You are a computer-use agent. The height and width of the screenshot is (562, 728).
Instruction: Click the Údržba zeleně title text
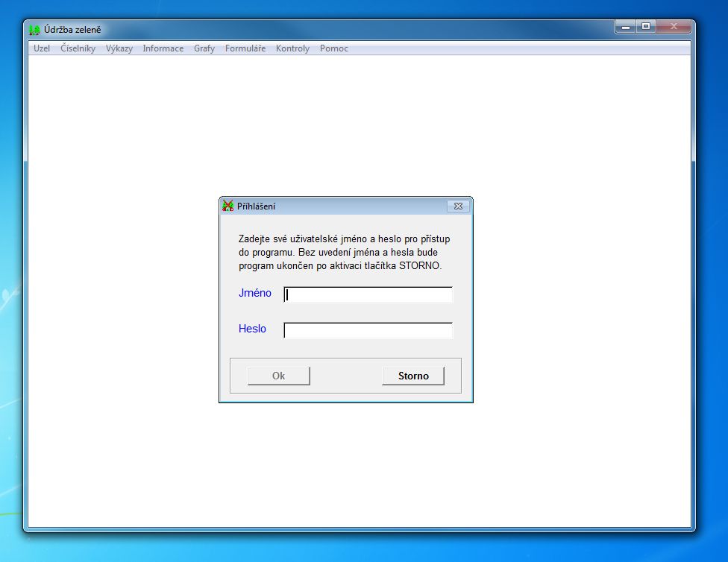click(x=72, y=30)
